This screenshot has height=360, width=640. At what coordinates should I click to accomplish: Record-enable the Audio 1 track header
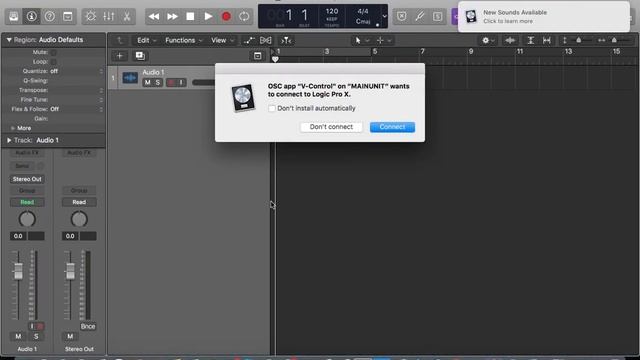171,82
